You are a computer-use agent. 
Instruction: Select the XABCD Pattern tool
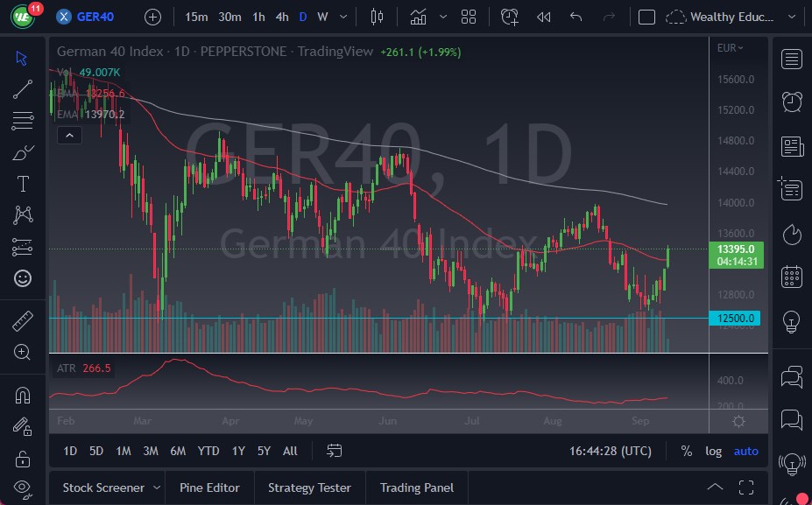click(23, 214)
